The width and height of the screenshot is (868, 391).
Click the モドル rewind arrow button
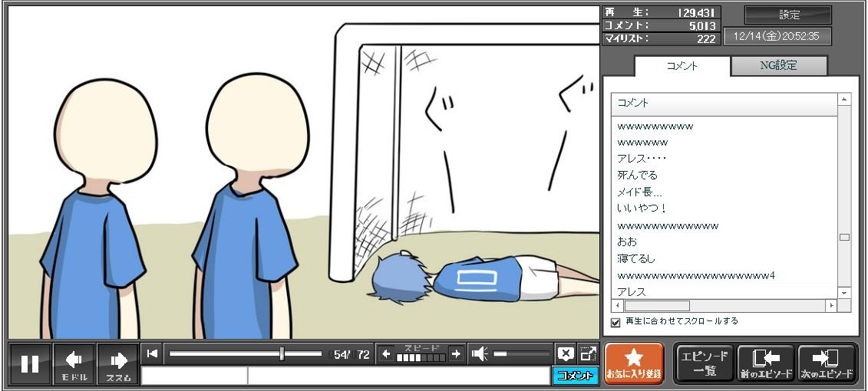[x=74, y=364]
